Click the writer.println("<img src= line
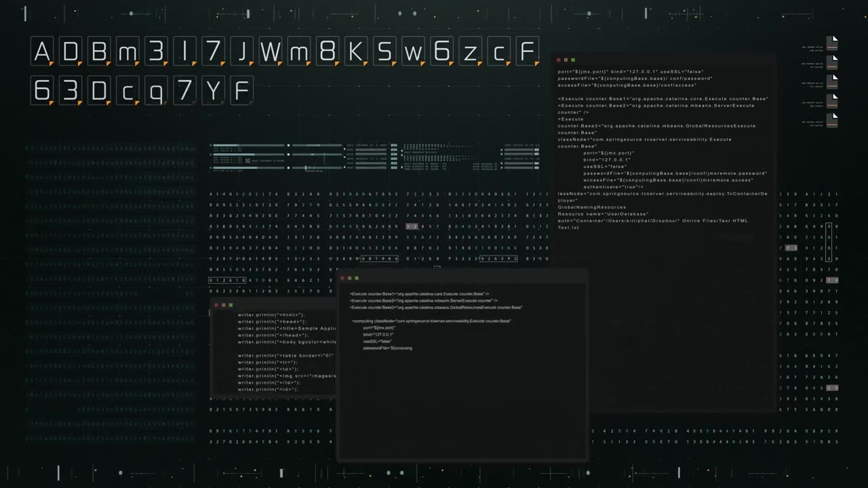 point(287,375)
